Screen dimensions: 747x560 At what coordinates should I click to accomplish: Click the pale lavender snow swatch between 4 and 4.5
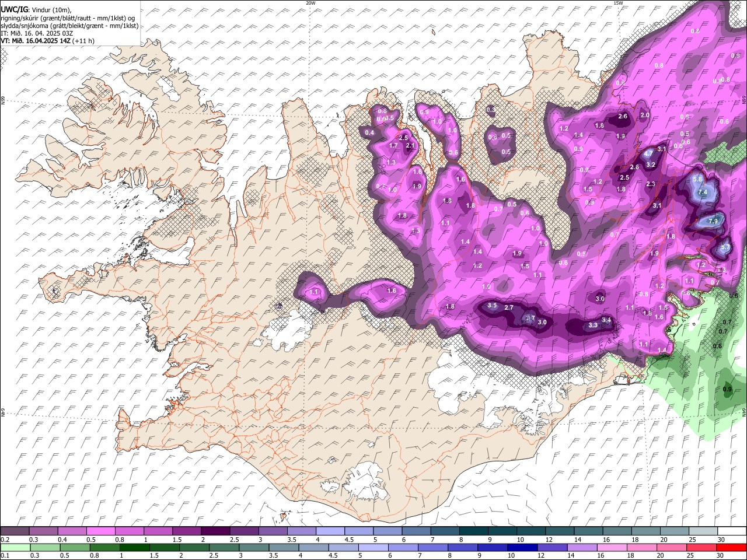tap(330, 531)
